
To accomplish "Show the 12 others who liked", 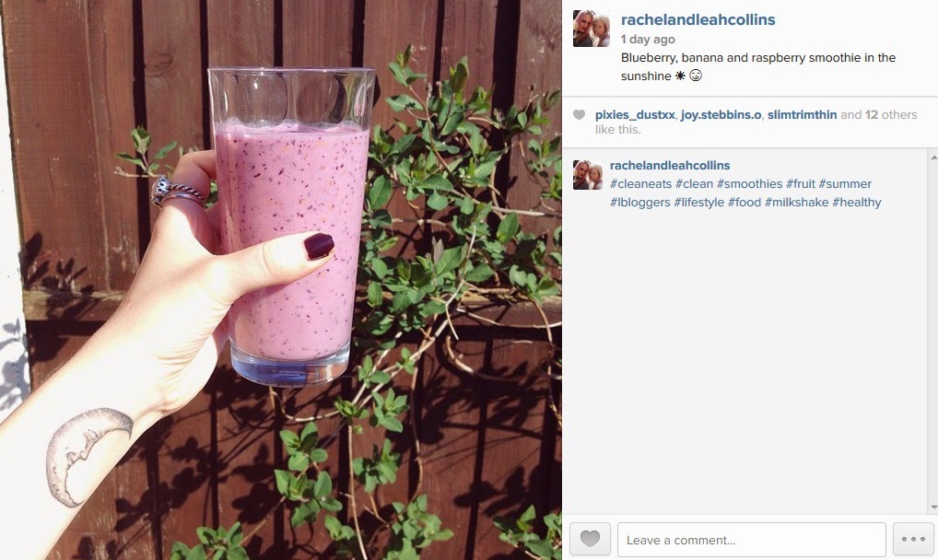I will 891,115.
